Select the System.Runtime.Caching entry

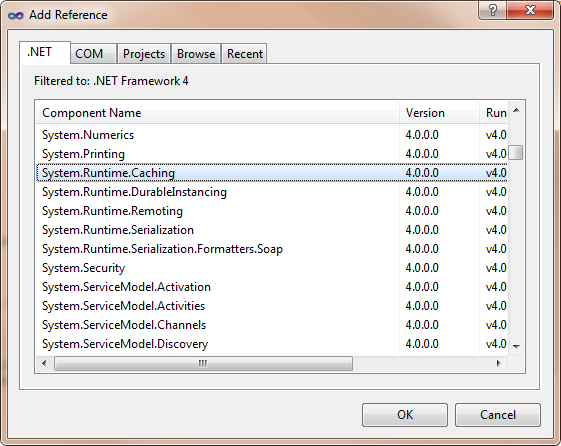tap(272, 173)
